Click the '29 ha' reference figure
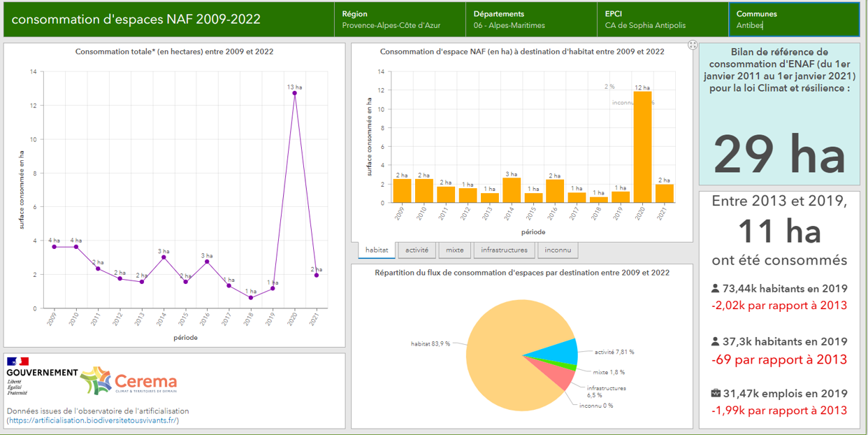 point(779,155)
